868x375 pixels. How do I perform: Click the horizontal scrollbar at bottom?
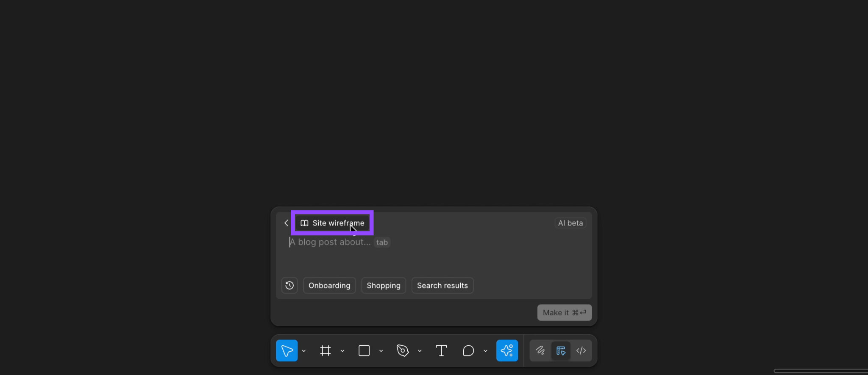820,371
